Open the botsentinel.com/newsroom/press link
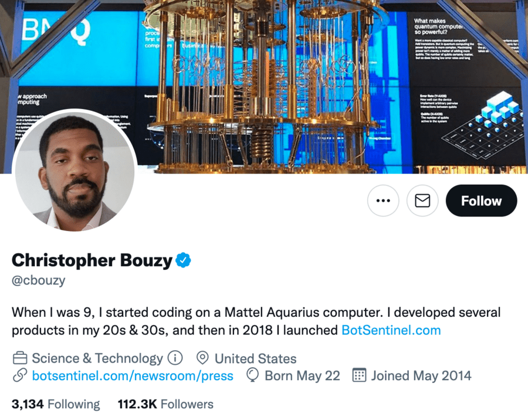The height and width of the screenshot is (420, 528). point(133,375)
